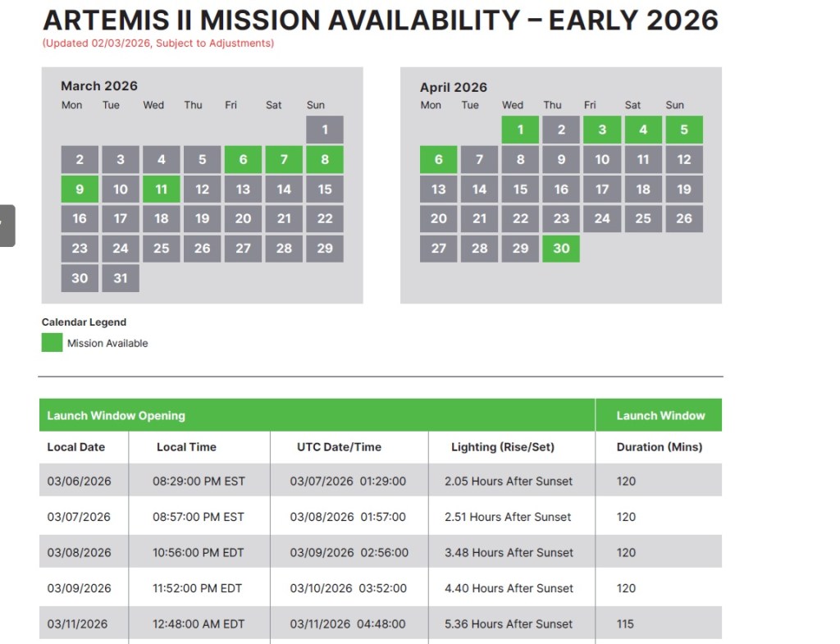The height and width of the screenshot is (644, 840).
Task: Click the Duration (Mins) column header
Action: point(660,447)
